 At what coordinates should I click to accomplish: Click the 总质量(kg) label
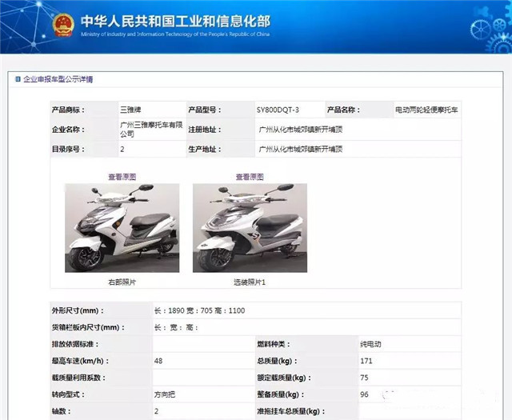(278, 361)
